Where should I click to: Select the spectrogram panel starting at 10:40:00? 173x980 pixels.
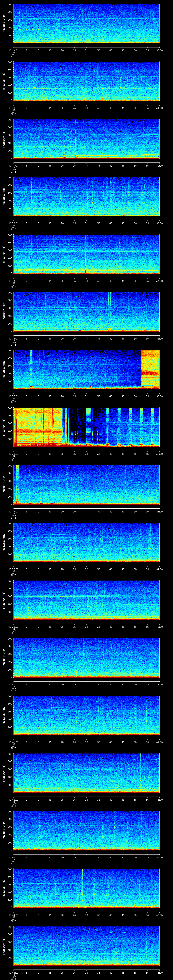coord(86,657)
